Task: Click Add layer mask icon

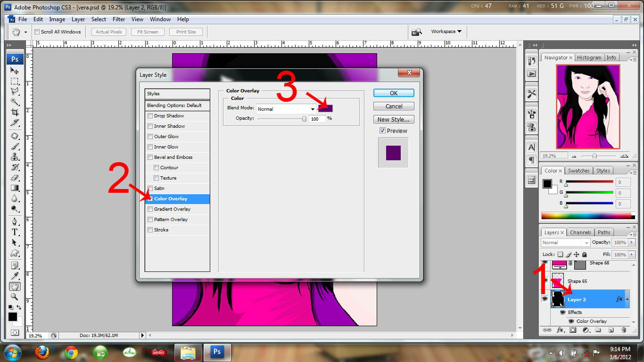Action: click(573, 330)
